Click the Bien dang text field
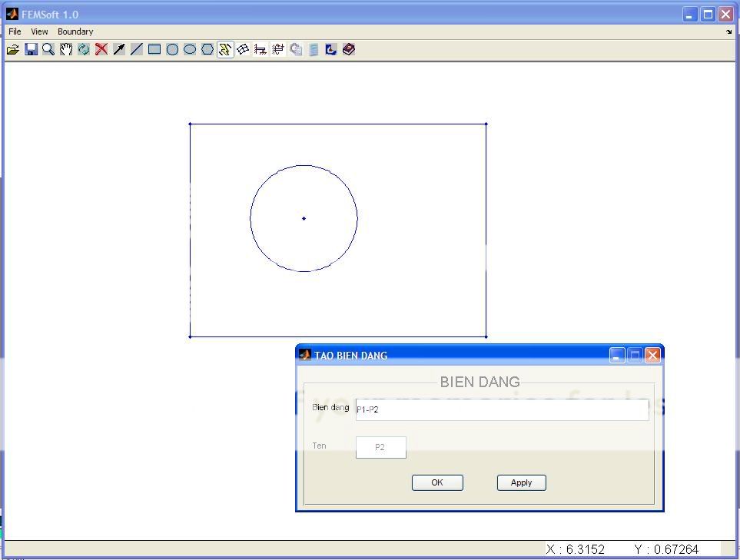The image size is (740, 560). coord(502,409)
